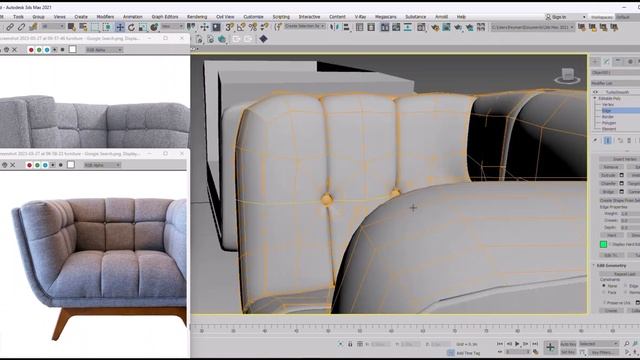The image size is (640, 360).
Task: Toggle blue channel in top image window
Action: click(47, 49)
